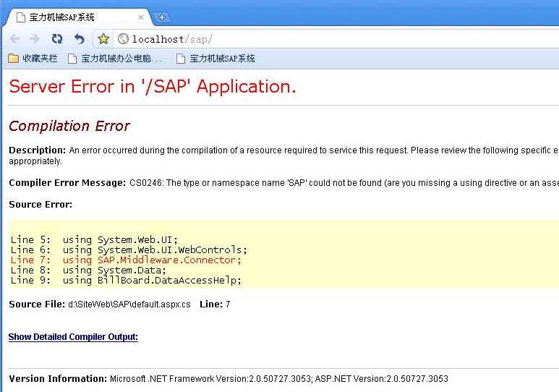Click the CS0246 error code text
This screenshot has width=559, height=392.
coord(145,183)
